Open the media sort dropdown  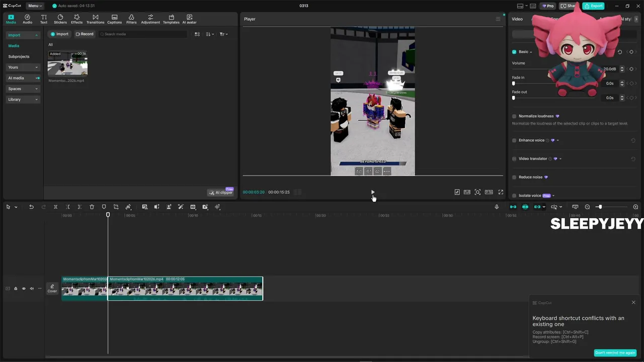click(x=210, y=34)
